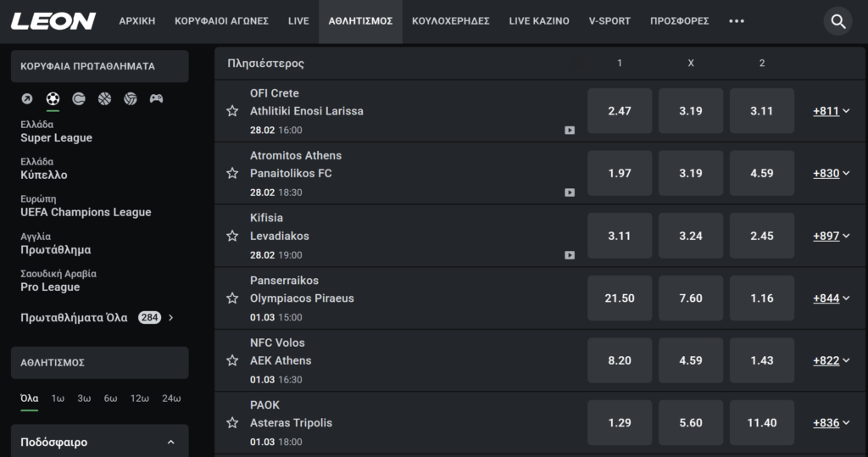Select the 24ω time filter
Screen dimensions: 868x457
click(x=170, y=398)
